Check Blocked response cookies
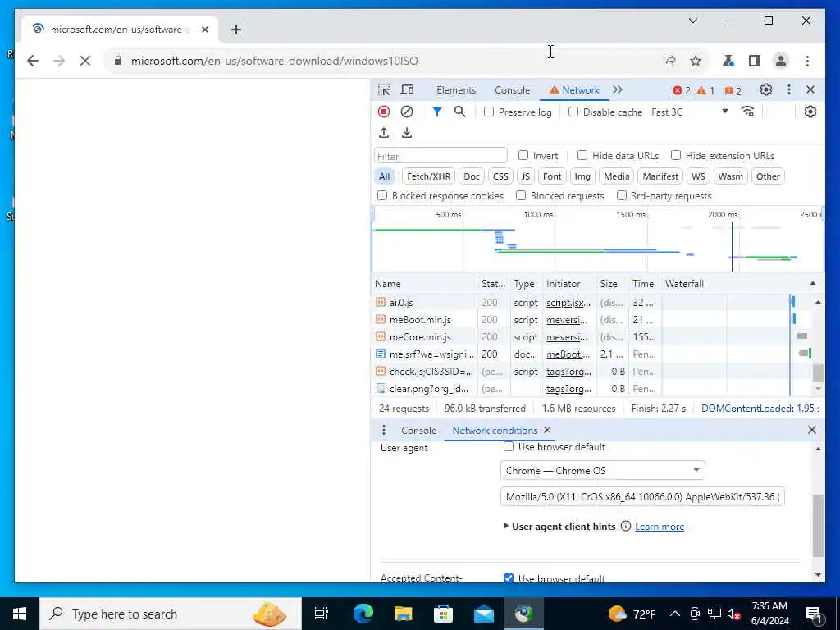The width and height of the screenshot is (840, 630). click(382, 195)
